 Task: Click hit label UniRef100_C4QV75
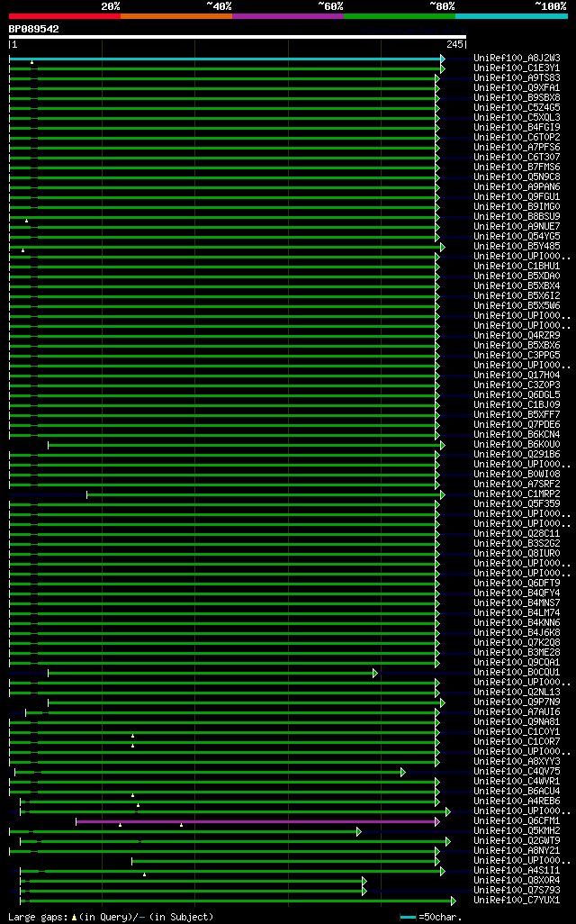[517, 771]
